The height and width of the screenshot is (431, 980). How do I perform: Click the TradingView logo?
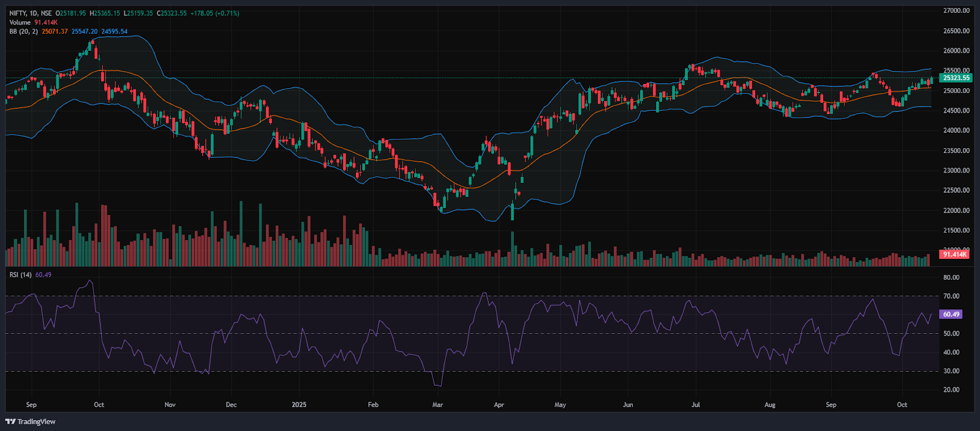click(30, 421)
